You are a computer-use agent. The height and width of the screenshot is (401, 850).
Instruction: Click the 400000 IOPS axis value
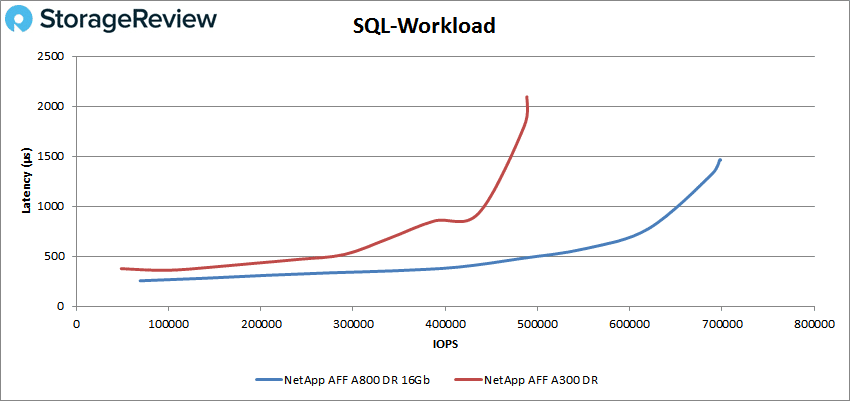[x=445, y=324]
